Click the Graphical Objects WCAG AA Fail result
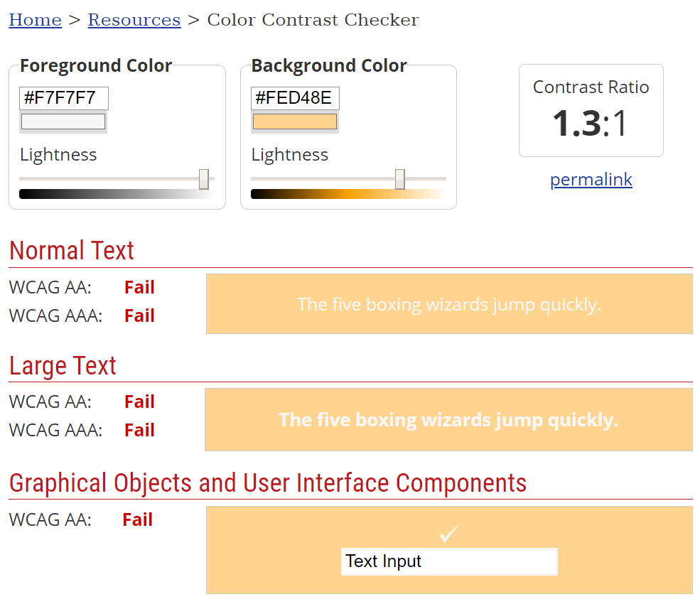The width and height of the screenshot is (700, 604). (x=137, y=520)
